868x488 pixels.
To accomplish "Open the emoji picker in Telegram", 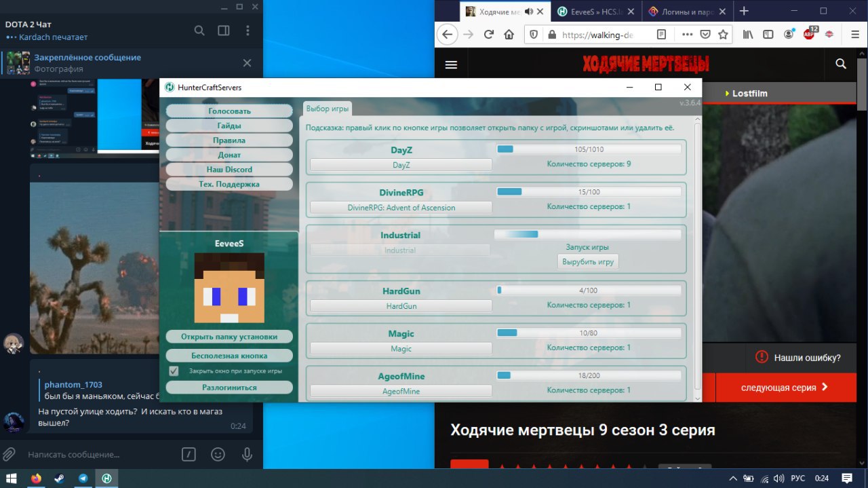I will [218, 454].
